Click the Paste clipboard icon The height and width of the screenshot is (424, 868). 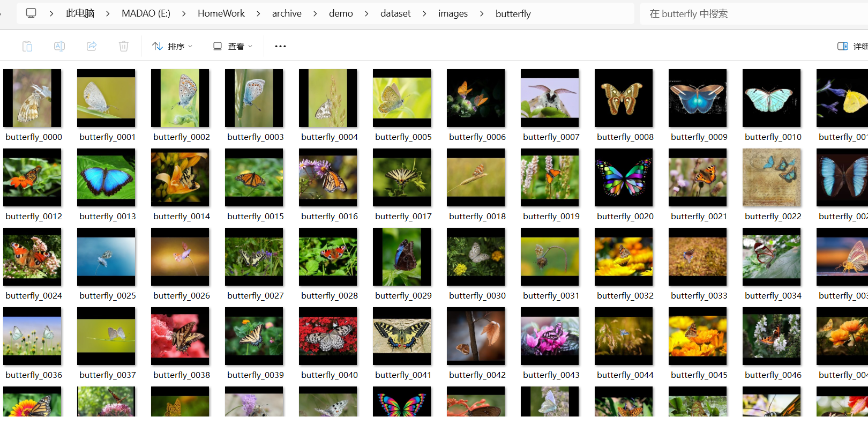pyautogui.click(x=27, y=46)
